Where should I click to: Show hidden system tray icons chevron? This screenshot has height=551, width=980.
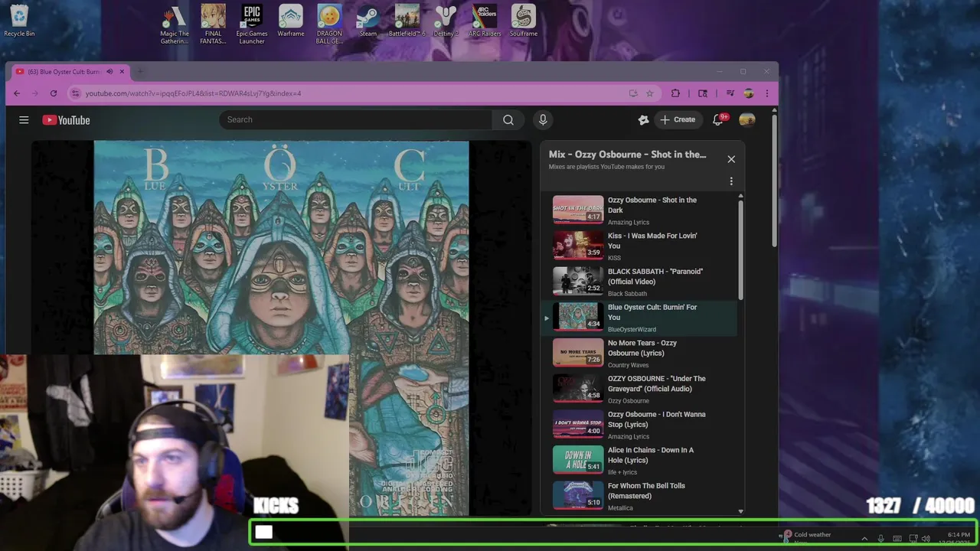pyautogui.click(x=864, y=539)
